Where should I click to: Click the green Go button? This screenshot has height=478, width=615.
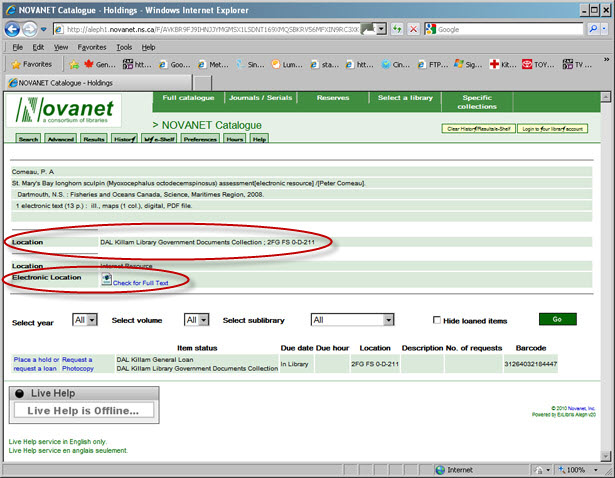(x=557, y=319)
